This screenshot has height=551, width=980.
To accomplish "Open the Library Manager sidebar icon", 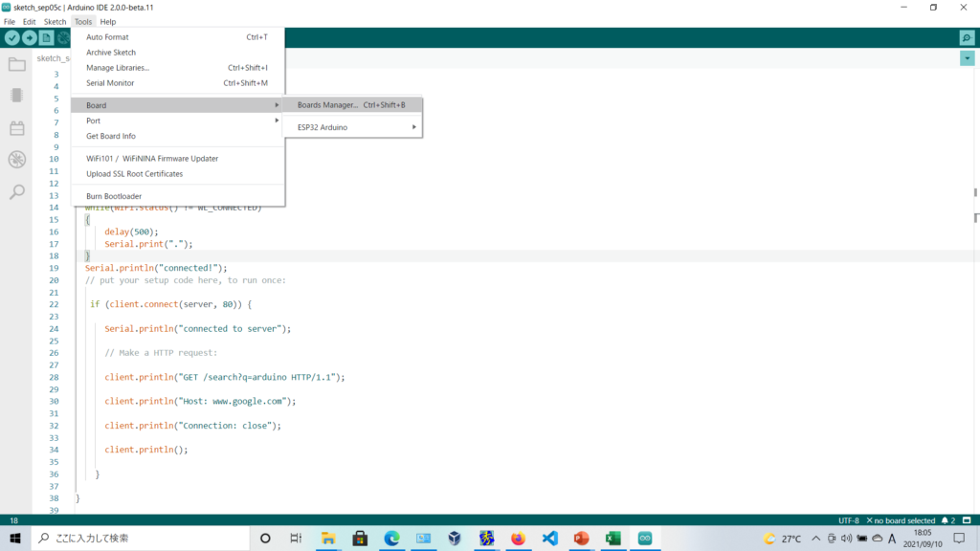I will pyautogui.click(x=17, y=128).
